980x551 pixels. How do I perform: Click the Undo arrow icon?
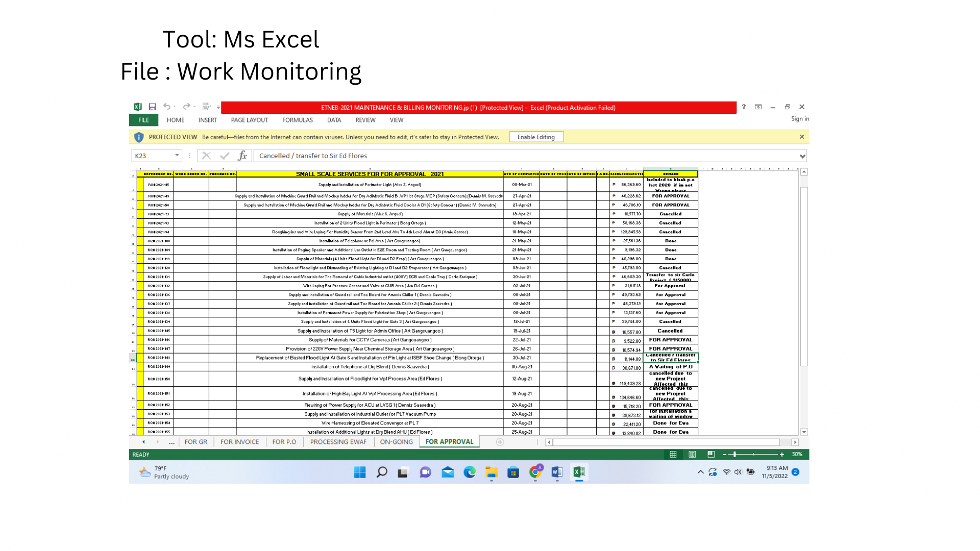coord(167,107)
